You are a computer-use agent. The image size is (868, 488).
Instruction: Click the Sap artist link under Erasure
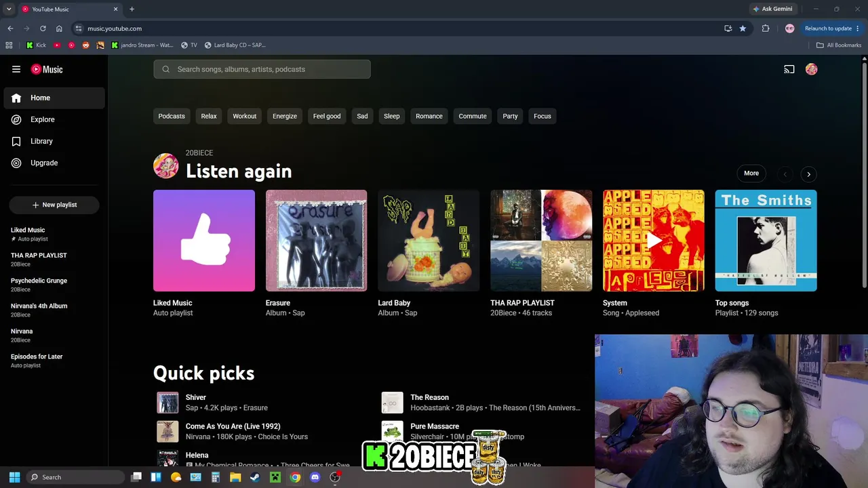[298, 313]
